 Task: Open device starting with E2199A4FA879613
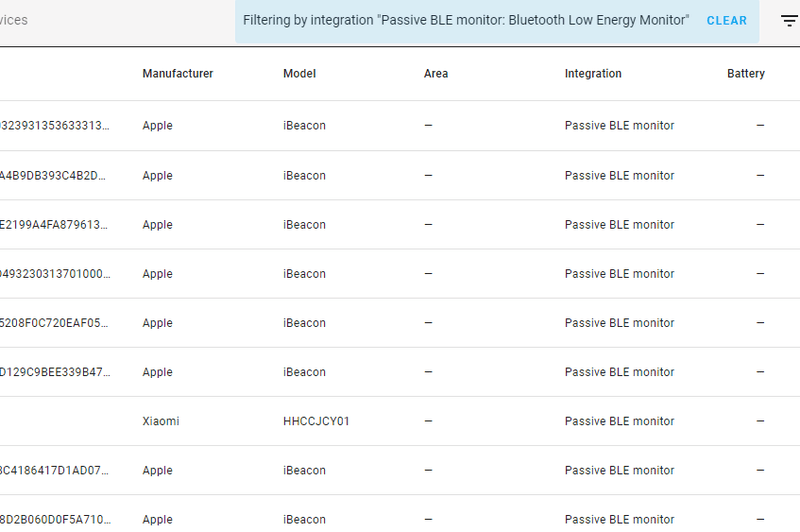[x=55, y=225]
